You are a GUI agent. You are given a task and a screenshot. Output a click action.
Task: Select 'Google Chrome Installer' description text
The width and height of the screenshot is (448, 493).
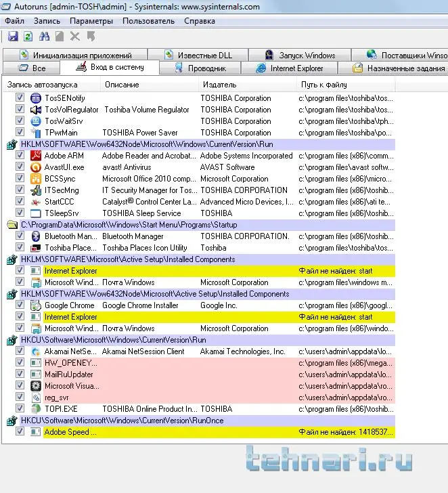coord(140,305)
